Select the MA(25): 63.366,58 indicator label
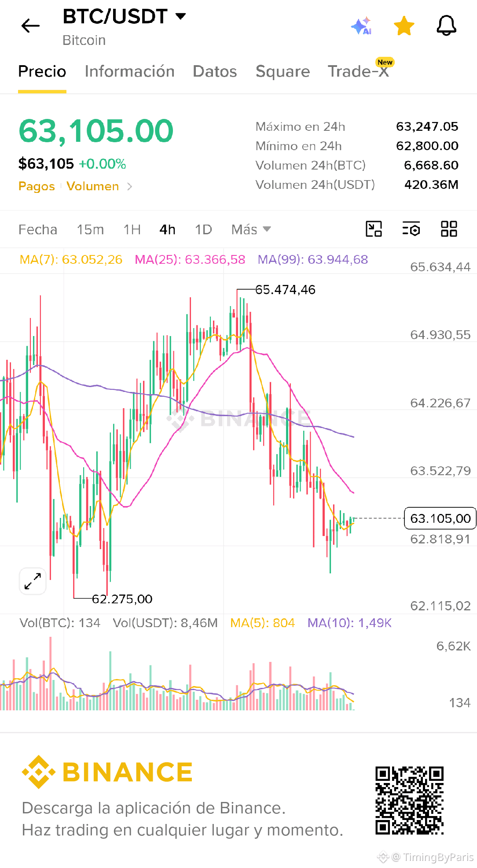Image resolution: width=477 pixels, height=868 pixels. [x=190, y=259]
